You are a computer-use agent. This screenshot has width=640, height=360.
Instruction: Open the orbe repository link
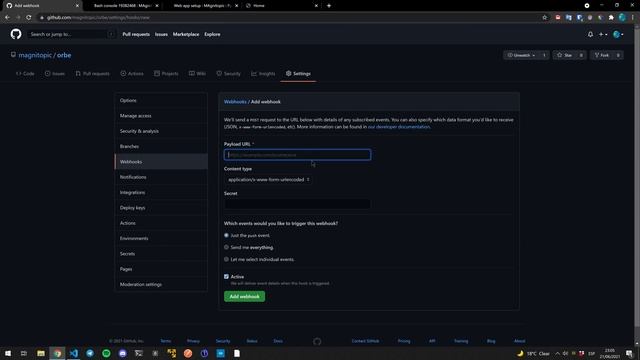coord(64,55)
